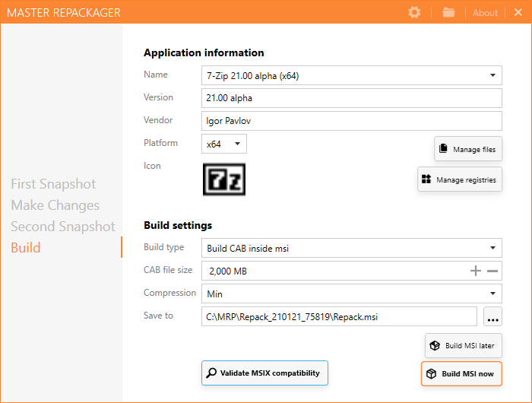Go to the First Snapshot step
Image resolution: width=532 pixels, height=403 pixels.
click(x=53, y=184)
